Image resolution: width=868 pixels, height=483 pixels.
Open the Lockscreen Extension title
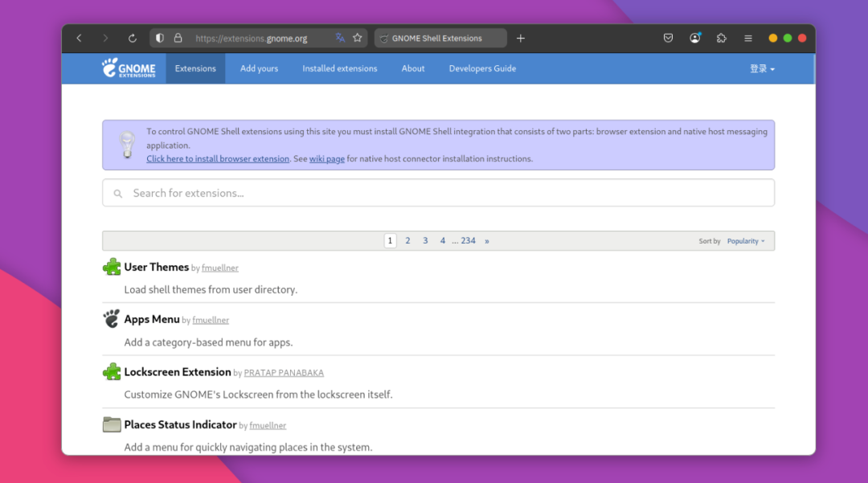click(177, 372)
